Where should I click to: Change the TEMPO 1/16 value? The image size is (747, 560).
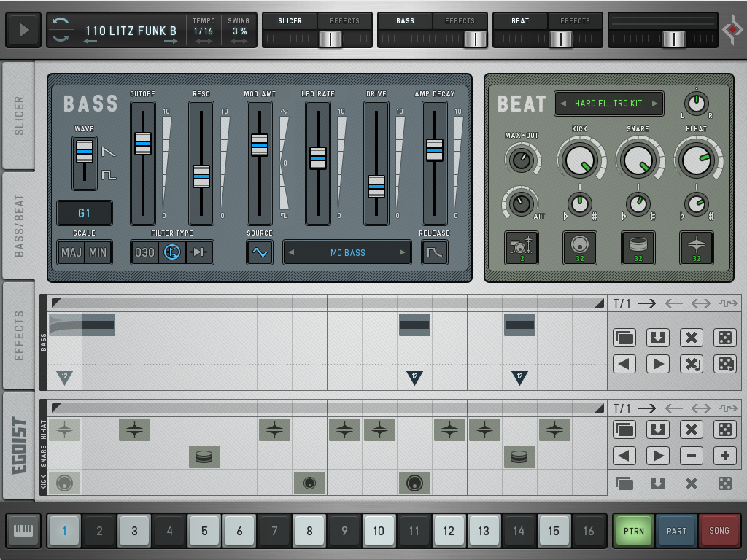pyautogui.click(x=204, y=31)
